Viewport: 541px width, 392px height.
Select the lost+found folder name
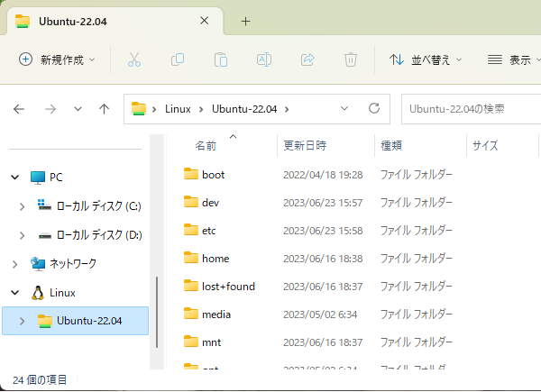228,287
